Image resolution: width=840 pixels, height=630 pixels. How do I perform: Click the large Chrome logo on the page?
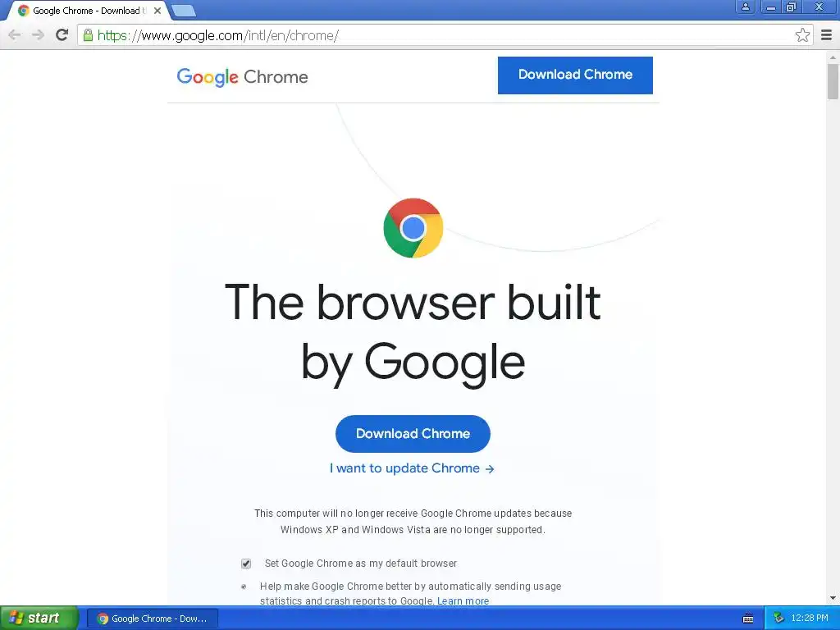(x=413, y=228)
